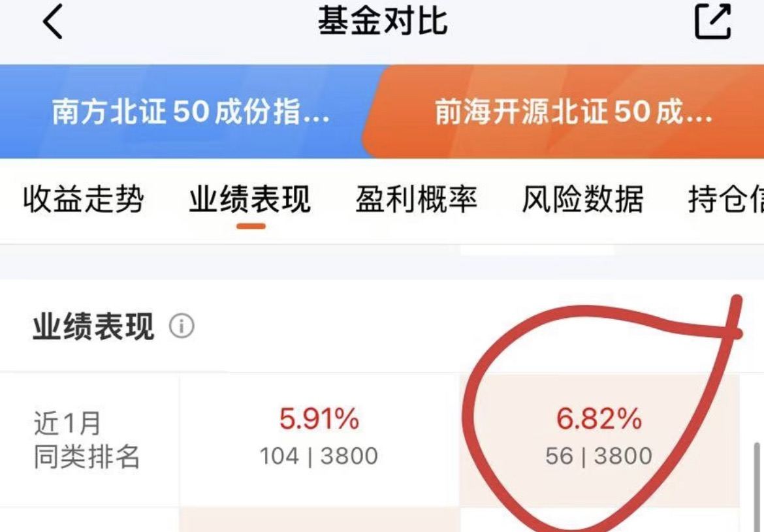Click the 业绩表现 section heading

(x=93, y=326)
